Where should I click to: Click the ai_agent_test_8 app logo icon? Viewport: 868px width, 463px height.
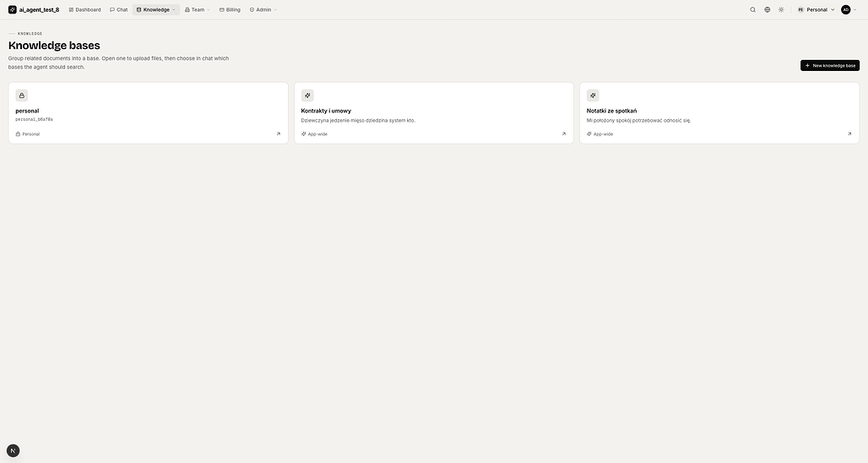(x=12, y=9)
